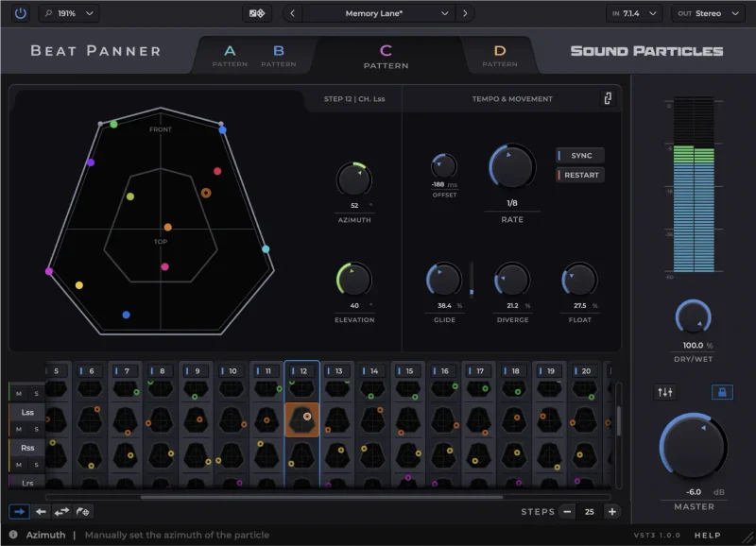This screenshot has width=756, height=546.
Task: Open the IN 7.1.4 format dropdown
Action: pos(634,13)
